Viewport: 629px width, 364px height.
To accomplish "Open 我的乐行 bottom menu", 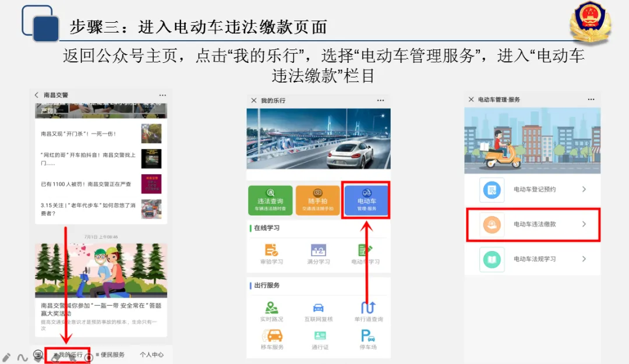I will (x=68, y=355).
